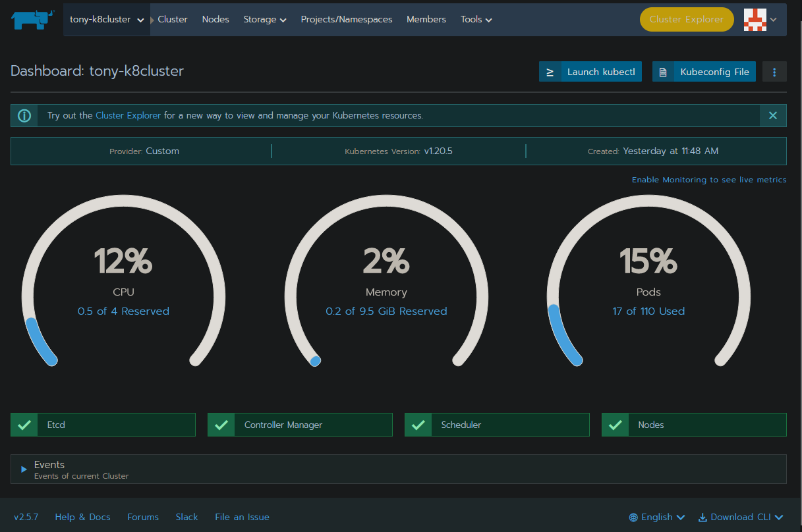Click the Provider Custom text
Viewport: 802px width, 532px height.
tap(144, 151)
